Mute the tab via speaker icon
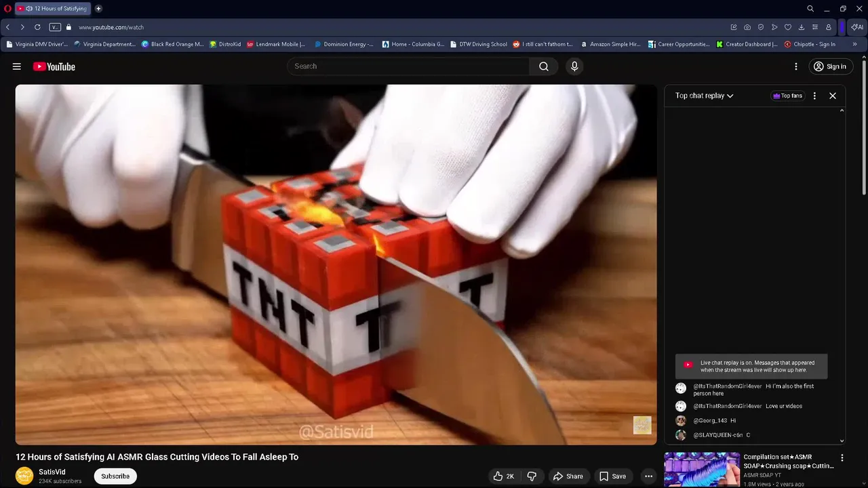This screenshot has height=488, width=868. coord(29,9)
